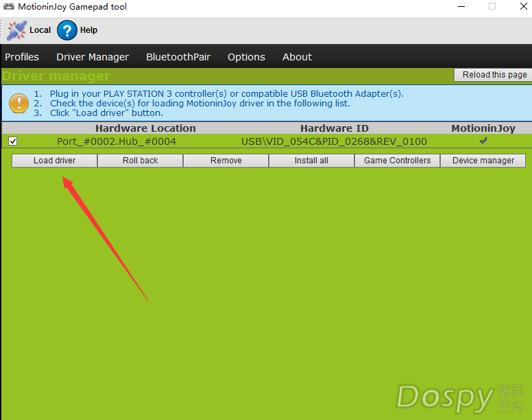
Task: Click instruction line 'Plug in your PLAY STATION 3 controller(s)'
Action: (x=227, y=94)
